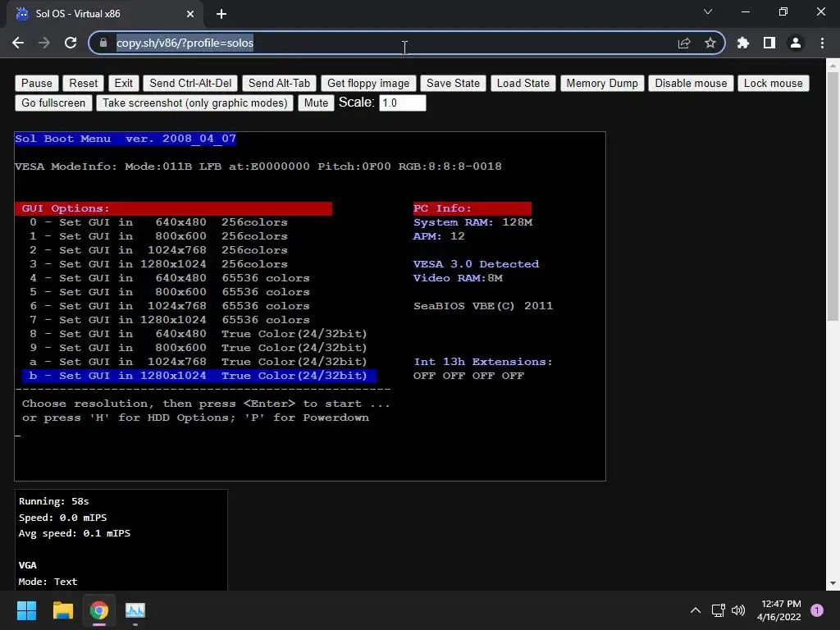840x630 pixels.
Task: Click scrollbar down arrow
Action: 833,583
